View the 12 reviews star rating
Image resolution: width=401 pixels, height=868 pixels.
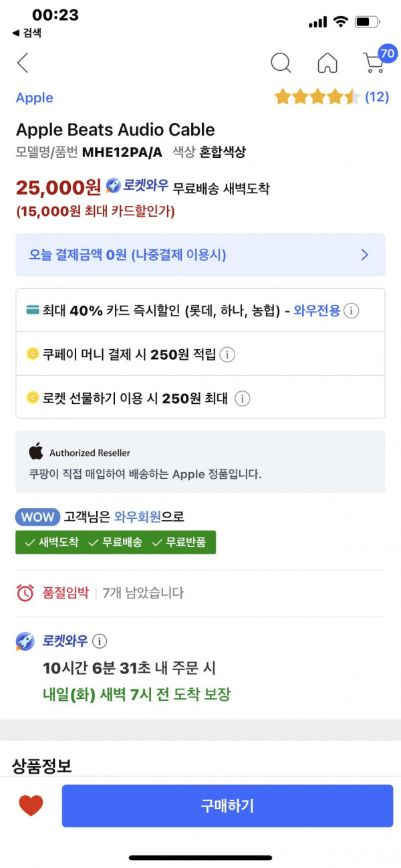[x=331, y=97]
